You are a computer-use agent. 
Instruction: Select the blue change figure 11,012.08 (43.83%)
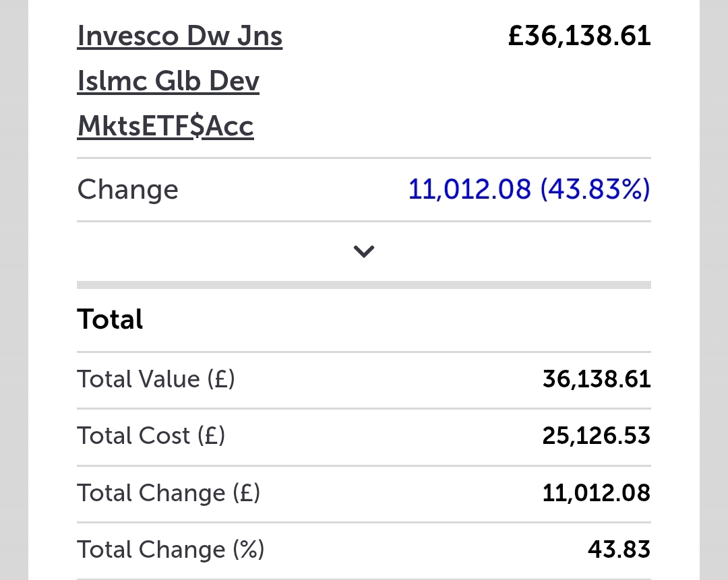click(x=529, y=189)
